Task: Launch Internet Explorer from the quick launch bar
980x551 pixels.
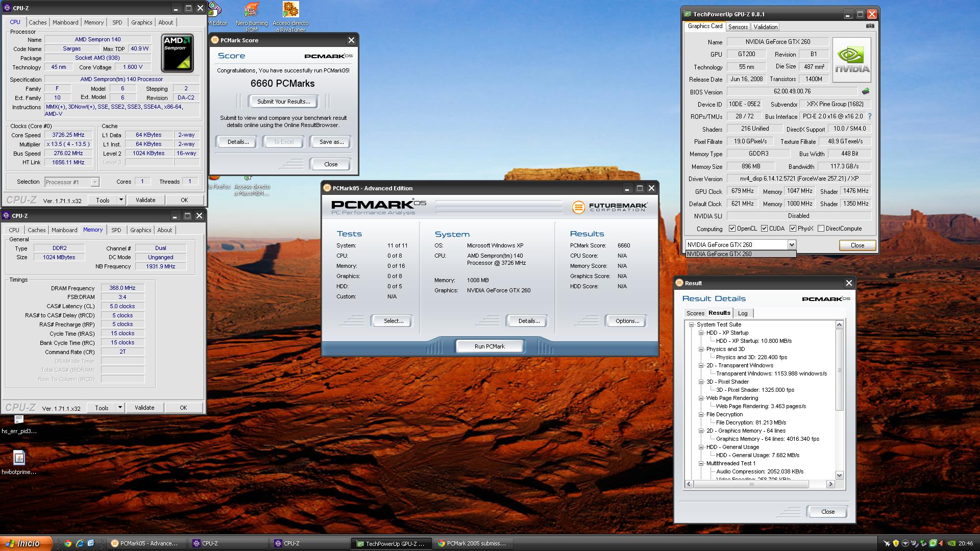Action: (x=80, y=543)
